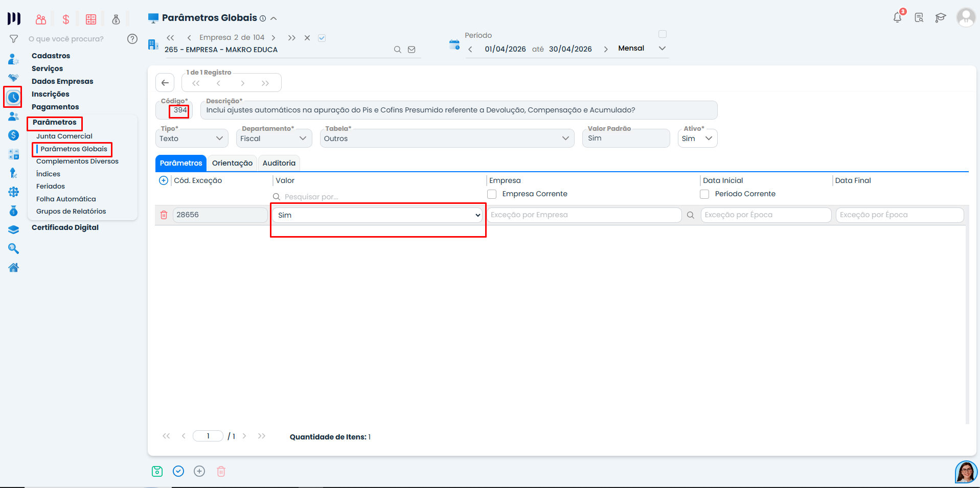The height and width of the screenshot is (488, 980).
Task: Click the house home sidebar icon
Action: pos(14,267)
